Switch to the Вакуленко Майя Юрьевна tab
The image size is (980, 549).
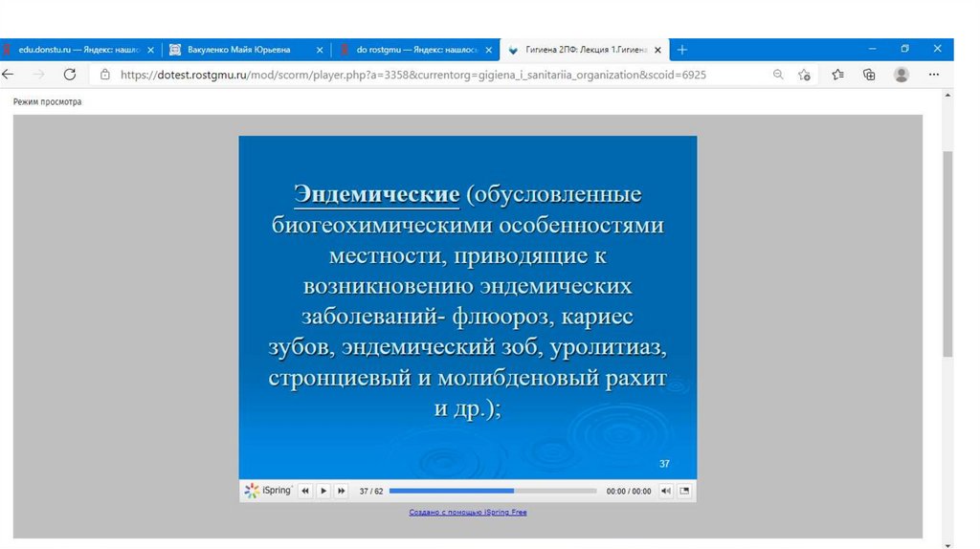tap(239, 50)
